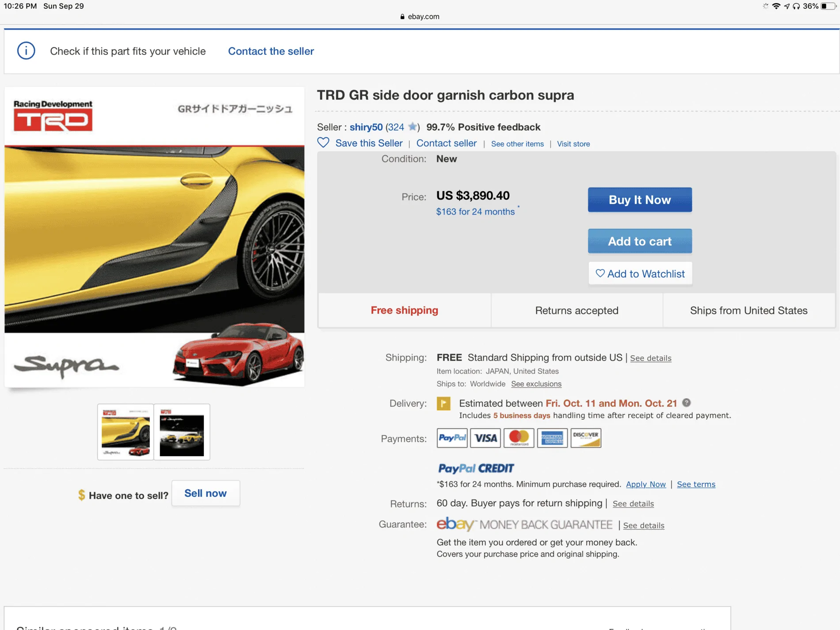Viewport: 840px width, 630px height.
Task: Open shipping See details link
Action: [651, 358]
